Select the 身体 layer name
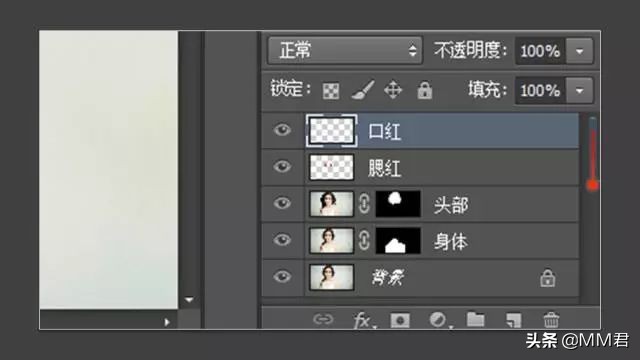Viewport: 640px width, 360px height. [451, 242]
